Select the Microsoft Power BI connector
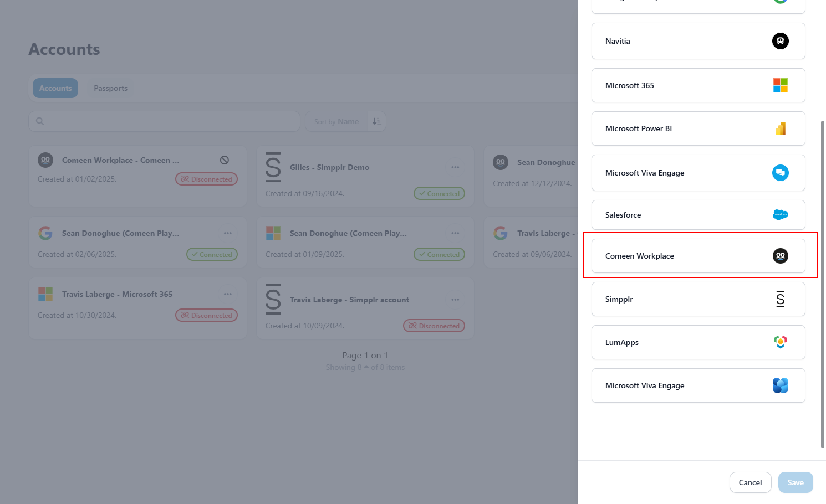Screen dimensions: 826x504 (x=698, y=128)
